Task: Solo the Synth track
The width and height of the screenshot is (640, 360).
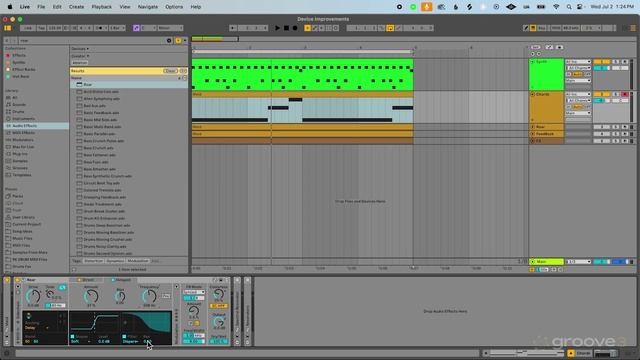Action: coord(616,62)
